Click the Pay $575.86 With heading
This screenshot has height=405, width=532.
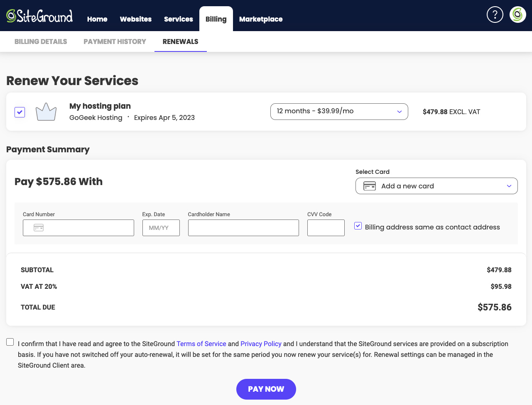coord(59,181)
